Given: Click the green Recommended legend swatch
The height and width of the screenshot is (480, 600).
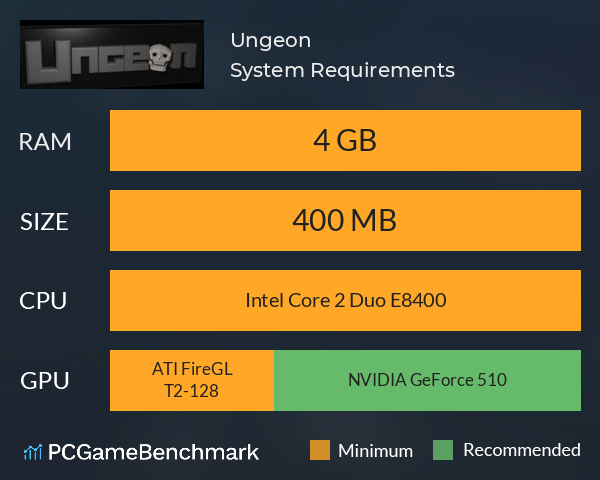Looking at the screenshot, I should pyautogui.click(x=443, y=450).
